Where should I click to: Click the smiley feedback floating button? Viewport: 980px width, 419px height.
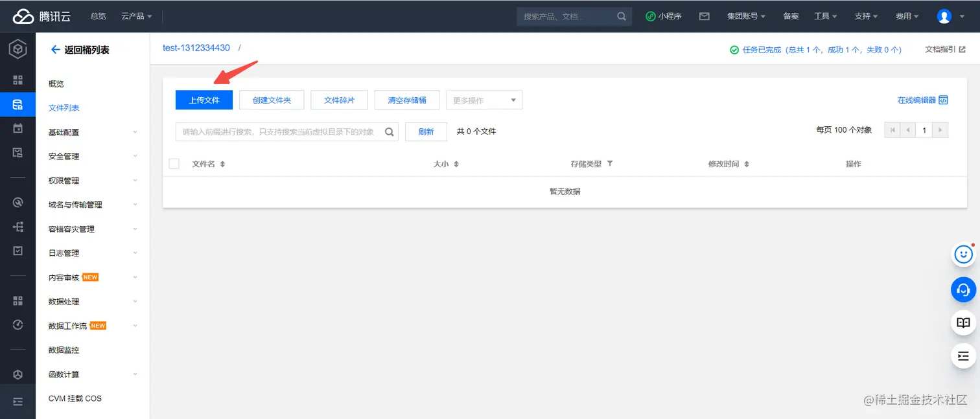(963, 255)
